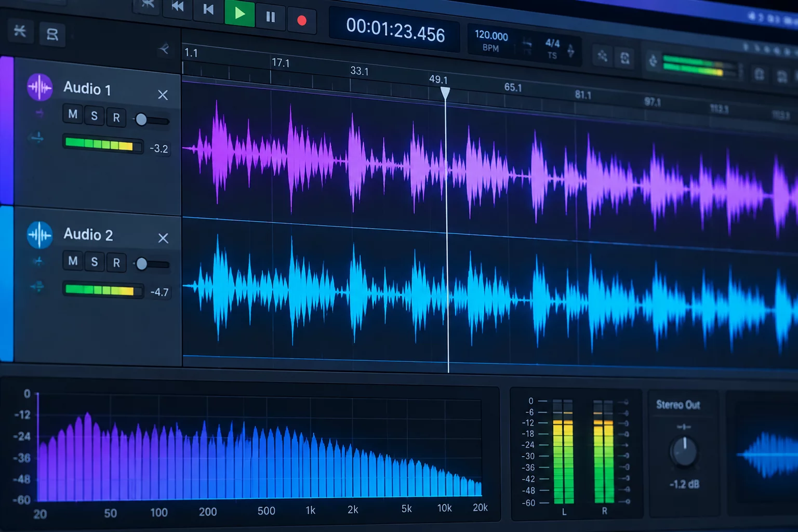
Task: Click the tool icon beside the scissors
Action: pyautogui.click(x=52, y=34)
